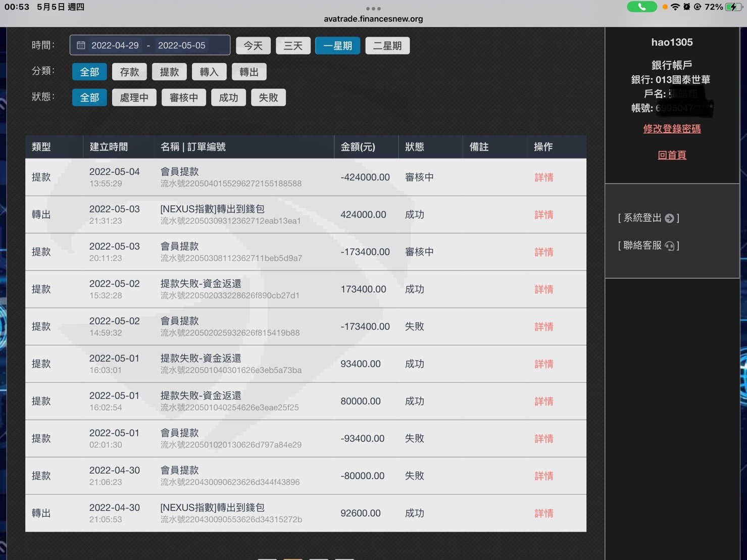This screenshot has height=560, width=747.
Task: Tap the avatrade.financesnew.org address bar
Action: coord(373,19)
